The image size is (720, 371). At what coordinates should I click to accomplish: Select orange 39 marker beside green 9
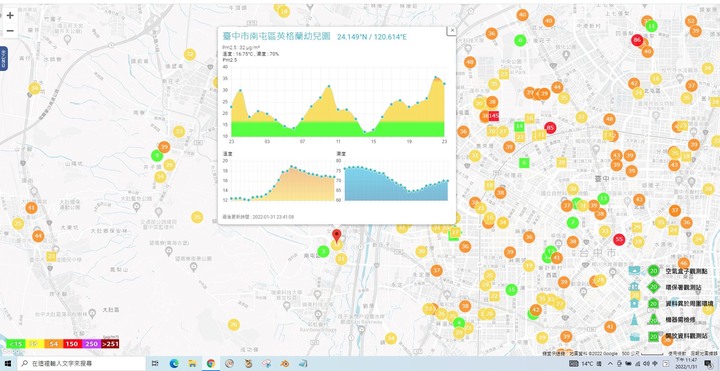pyautogui.click(x=164, y=147)
